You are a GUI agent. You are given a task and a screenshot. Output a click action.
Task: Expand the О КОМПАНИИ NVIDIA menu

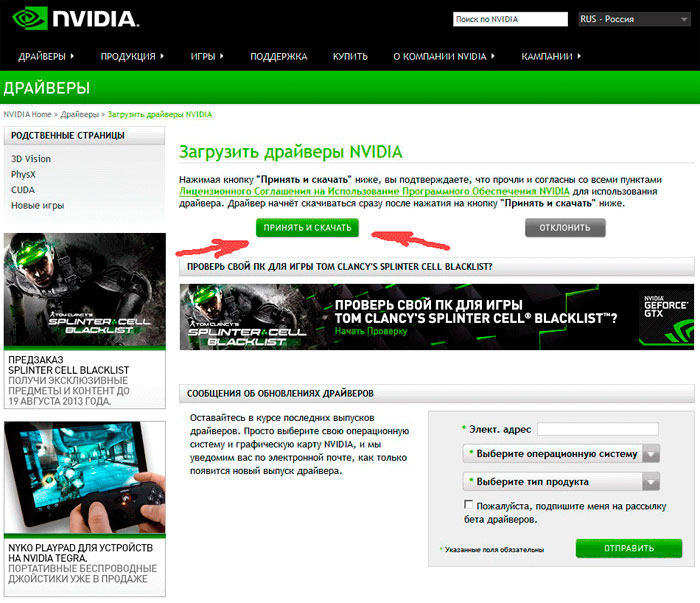pos(444,56)
